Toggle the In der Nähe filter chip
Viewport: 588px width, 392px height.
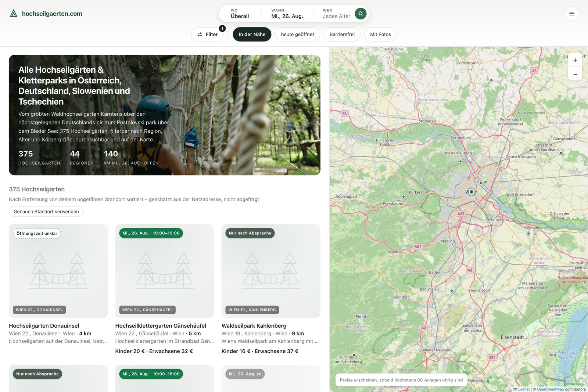[x=252, y=35]
